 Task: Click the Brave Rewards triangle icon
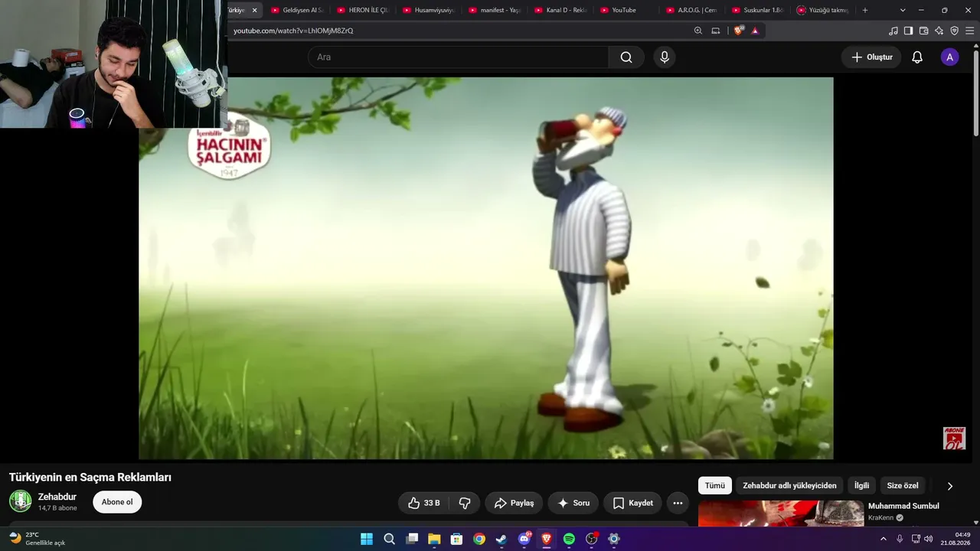[755, 31]
